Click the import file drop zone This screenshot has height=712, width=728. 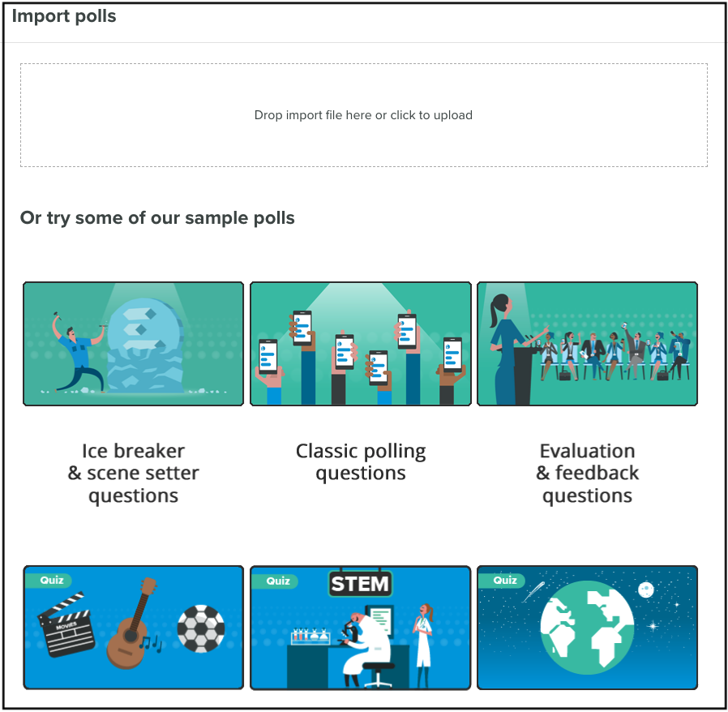[x=363, y=114]
